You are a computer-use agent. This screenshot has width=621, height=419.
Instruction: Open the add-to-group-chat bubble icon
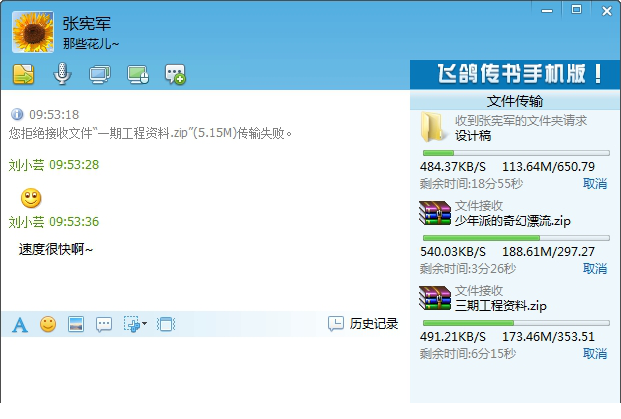175,74
